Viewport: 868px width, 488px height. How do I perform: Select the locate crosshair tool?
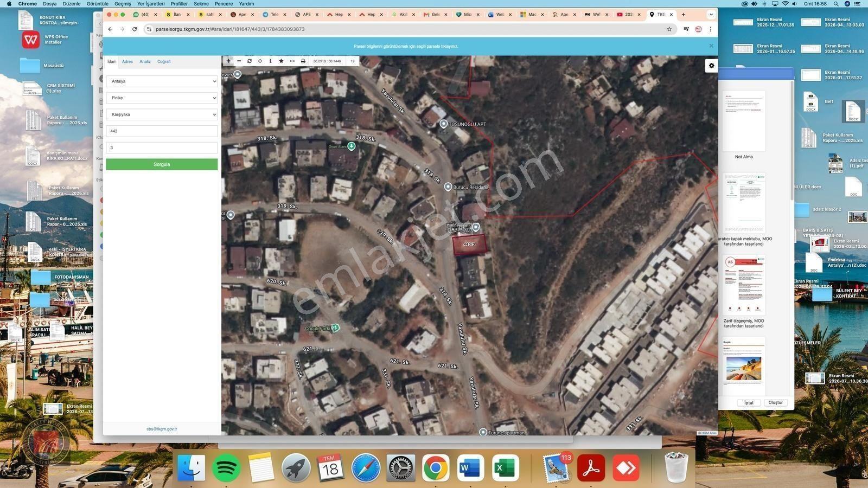[x=260, y=61]
